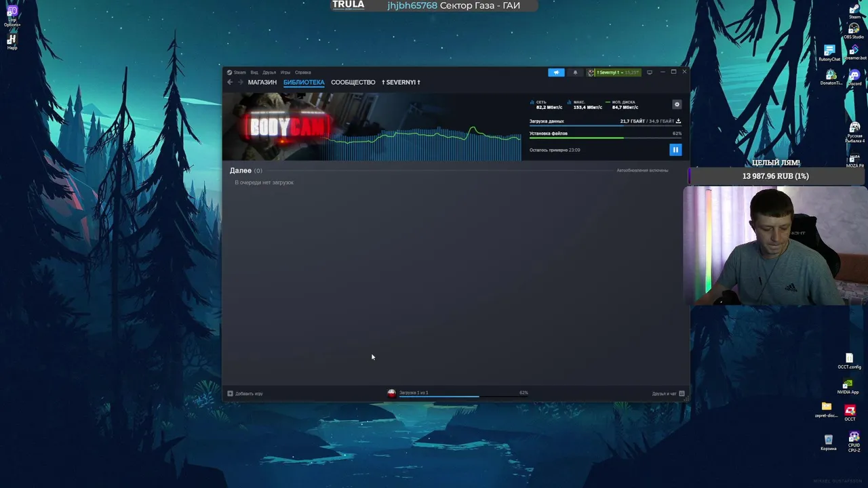The image size is (868, 488).
Task: Open Steam desktop shortcut
Action: [854, 11]
